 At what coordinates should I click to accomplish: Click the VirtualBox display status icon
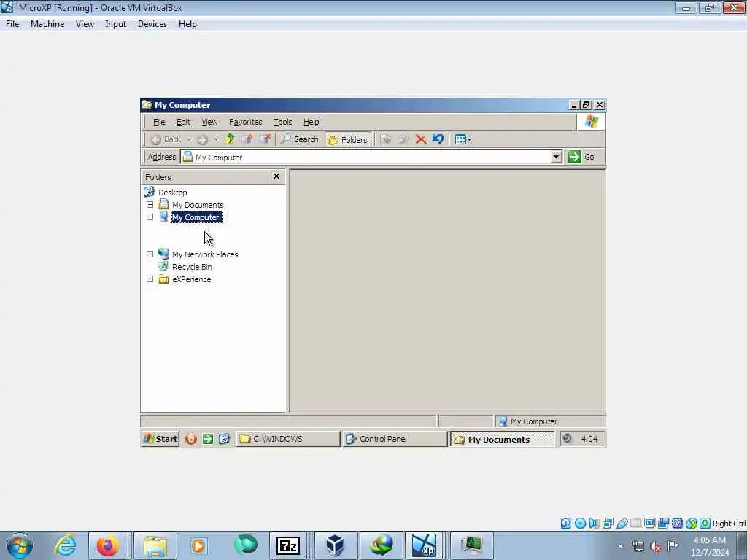click(x=650, y=524)
